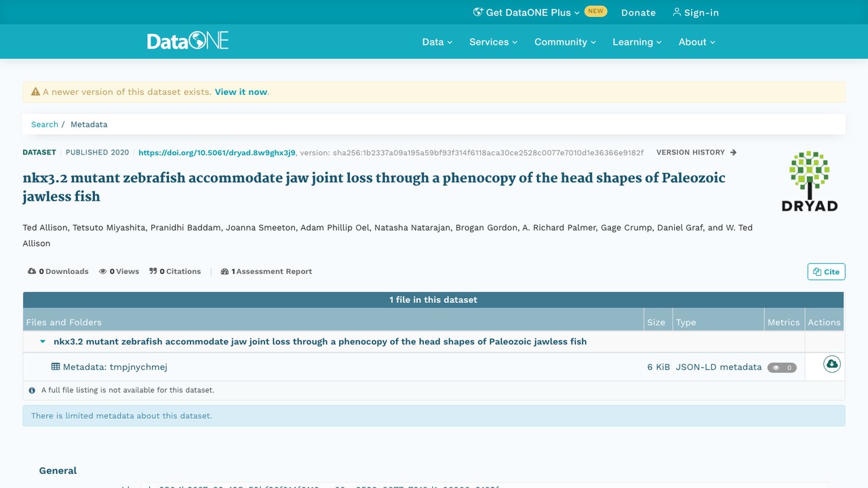The width and height of the screenshot is (868, 488).
Task: Click the '6 KiB' size cell
Action: (x=658, y=367)
